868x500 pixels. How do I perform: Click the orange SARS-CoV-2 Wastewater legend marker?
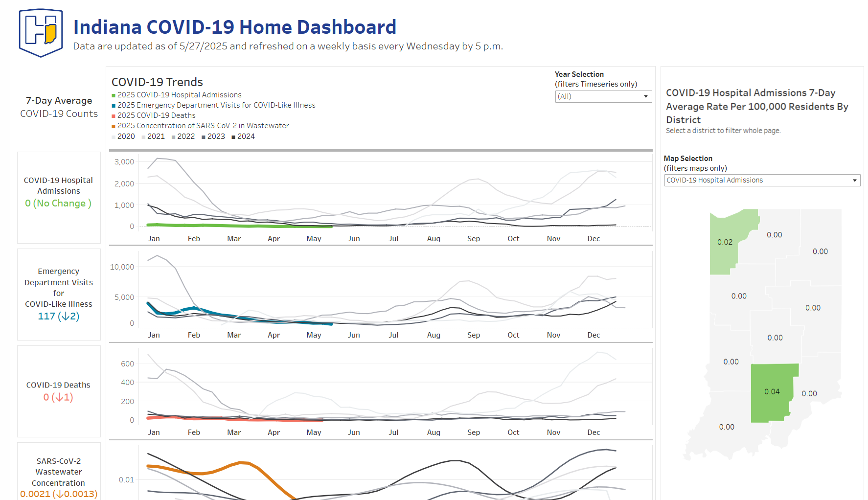click(114, 125)
